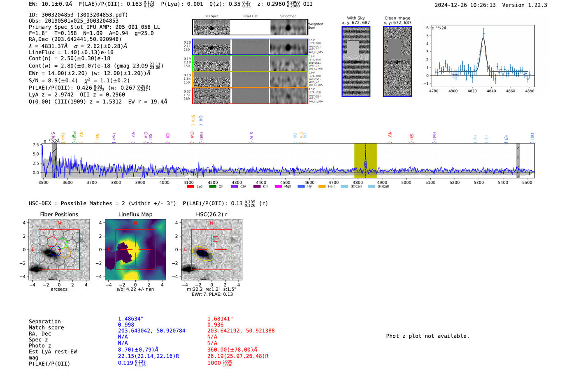The height and width of the screenshot is (392, 576).
Task: Click the blue square inside orange ellipse
Action: point(202,254)
